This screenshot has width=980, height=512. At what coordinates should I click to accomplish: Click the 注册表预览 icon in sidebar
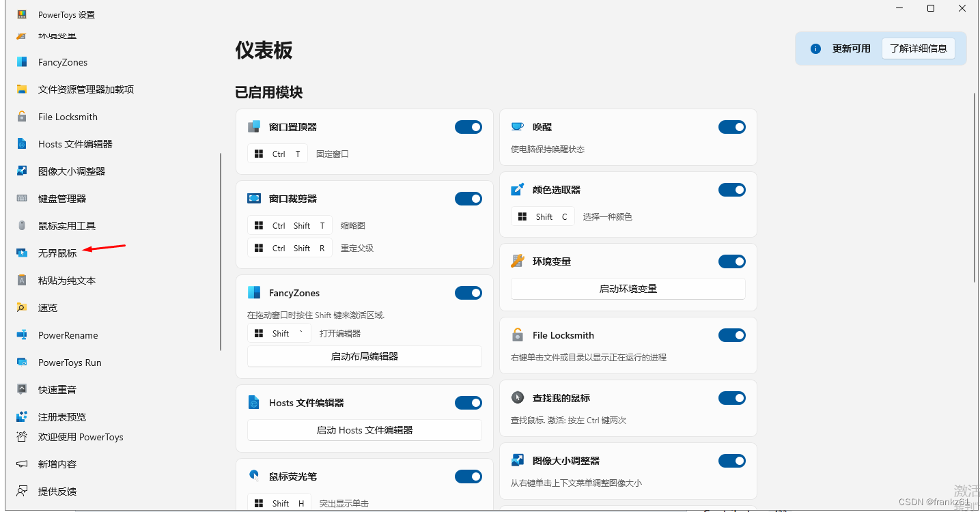22,416
